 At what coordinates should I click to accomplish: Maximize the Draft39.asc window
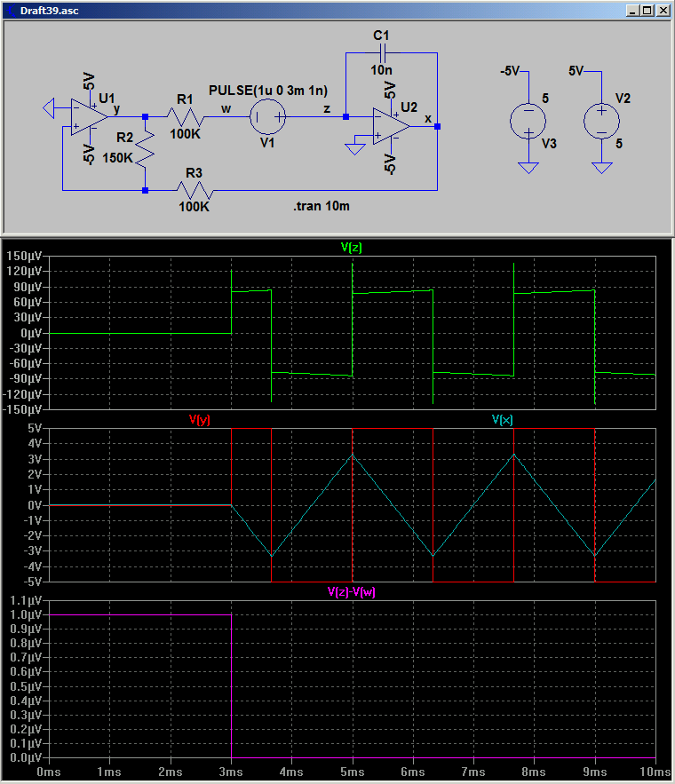647,11
